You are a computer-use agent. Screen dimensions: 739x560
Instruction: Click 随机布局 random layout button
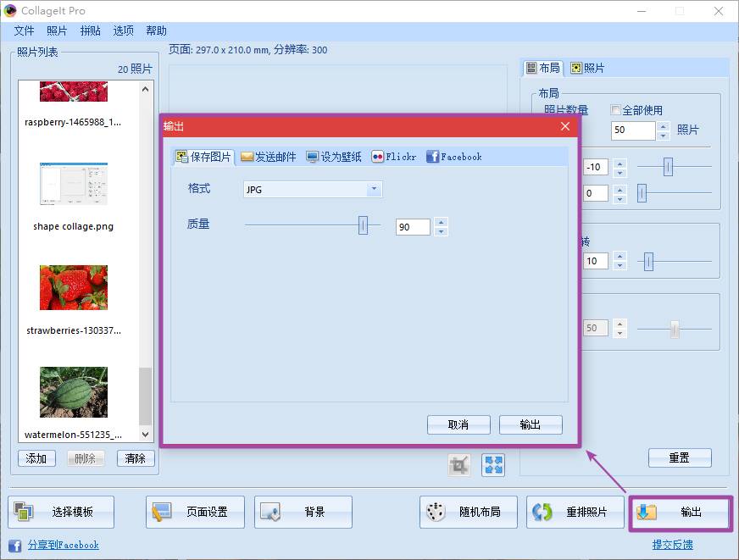click(x=469, y=512)
